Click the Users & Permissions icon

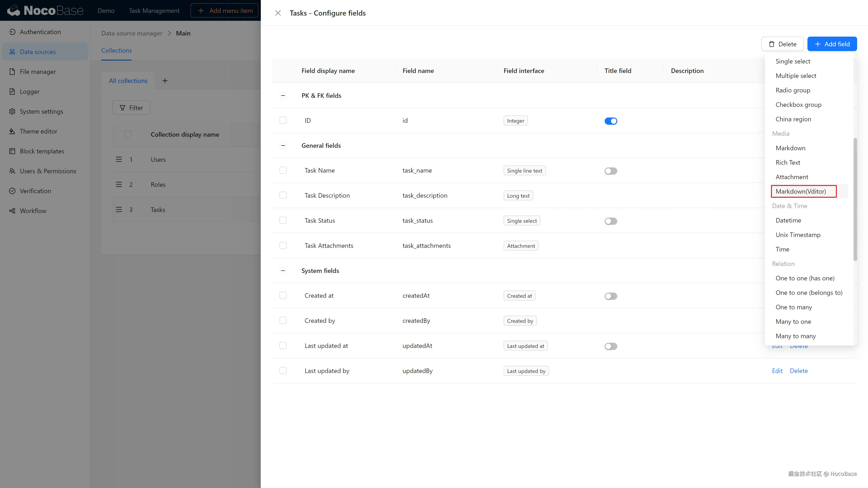click(x=12, y=171)
